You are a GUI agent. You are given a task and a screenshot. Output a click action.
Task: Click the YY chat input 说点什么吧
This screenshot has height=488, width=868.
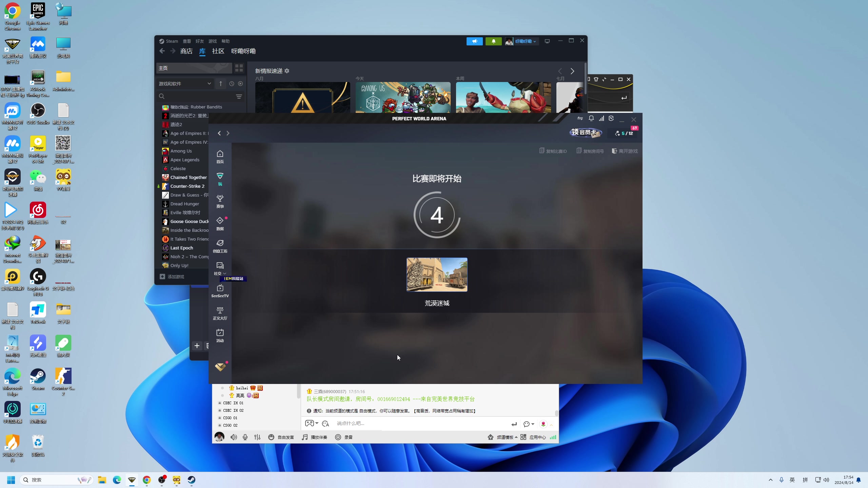pos(420,423)
